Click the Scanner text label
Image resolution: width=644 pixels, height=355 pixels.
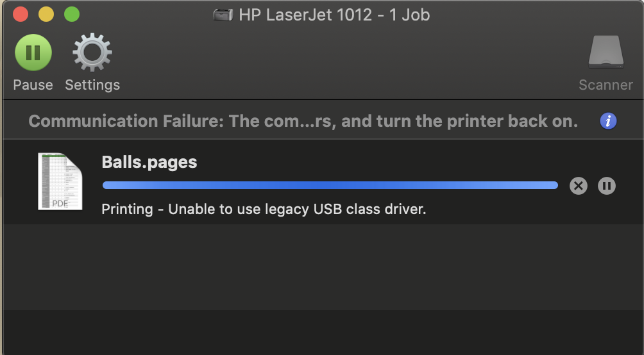606,85
